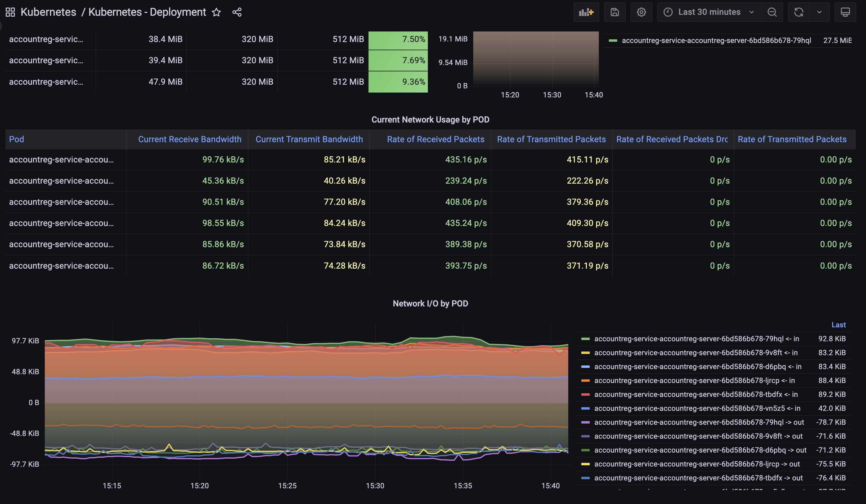
Task: Click the zoom out time range icon
Action: coord(772,12)
